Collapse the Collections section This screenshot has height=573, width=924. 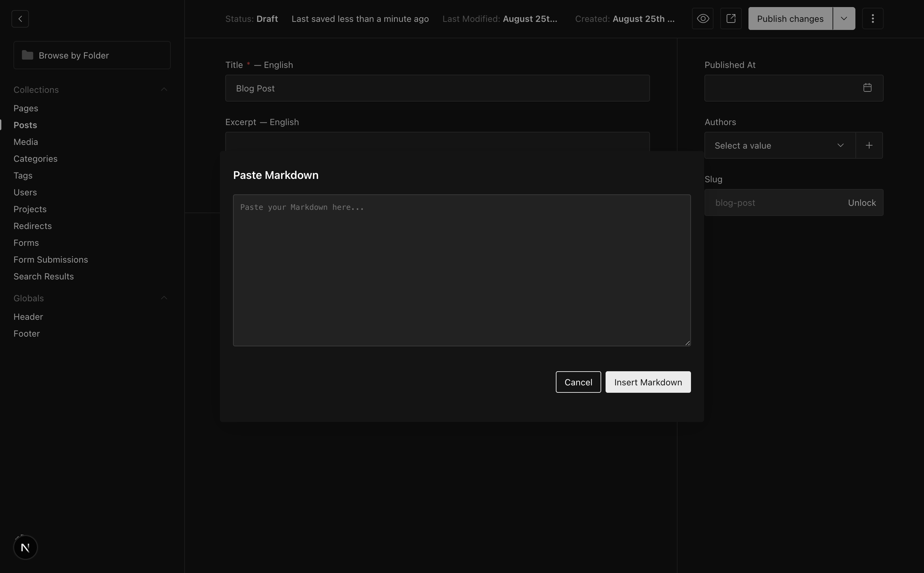164,89
